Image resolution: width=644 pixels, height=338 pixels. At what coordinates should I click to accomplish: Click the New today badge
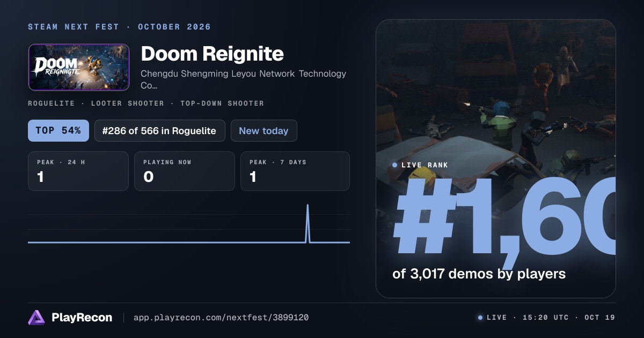pos(264,130)
